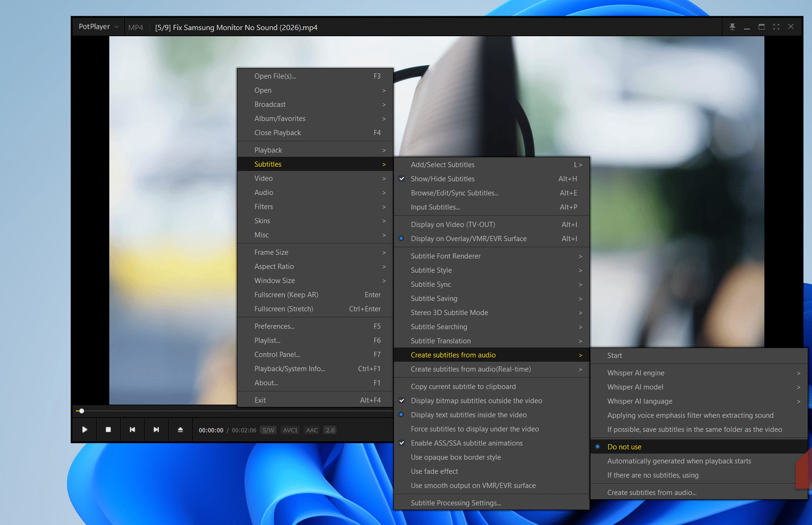Pin PotPlayer window on top
The image size is (812, 525).
pos(732,27)
